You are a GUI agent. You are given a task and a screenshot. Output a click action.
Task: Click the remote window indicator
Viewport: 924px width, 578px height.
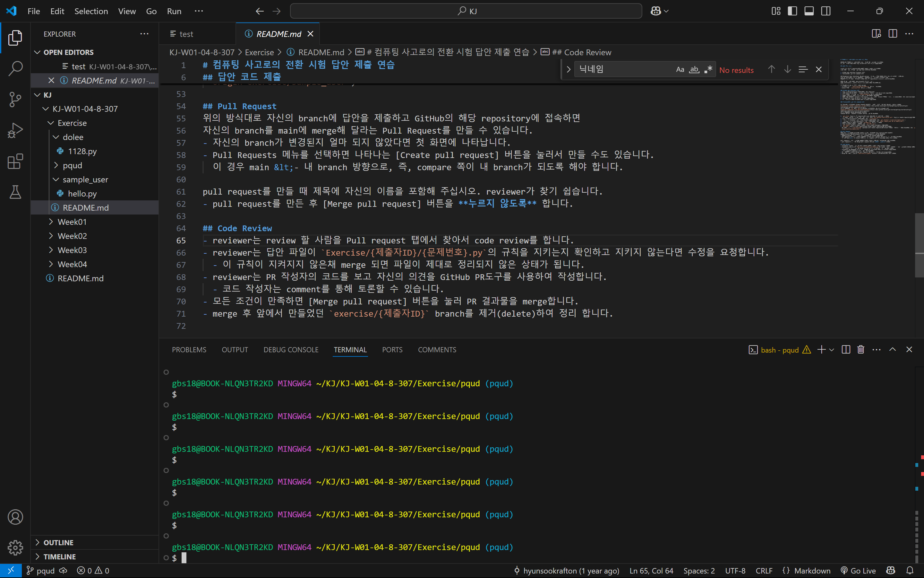(x=11, y=570)
